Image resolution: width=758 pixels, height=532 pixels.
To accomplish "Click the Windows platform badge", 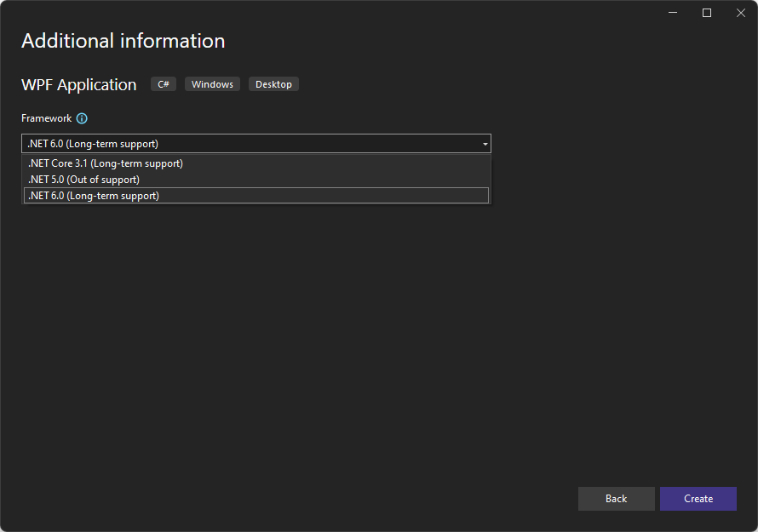I will 211,83.
